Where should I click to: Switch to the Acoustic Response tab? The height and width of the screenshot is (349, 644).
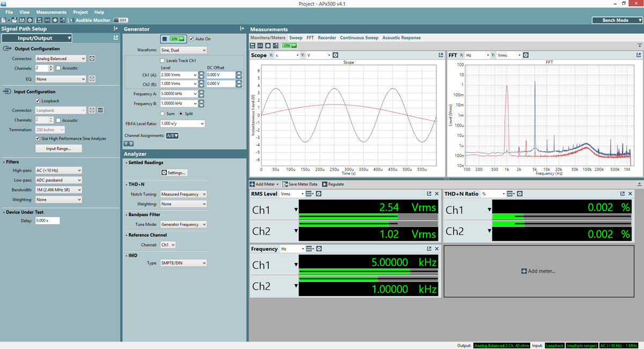point(401,38)
